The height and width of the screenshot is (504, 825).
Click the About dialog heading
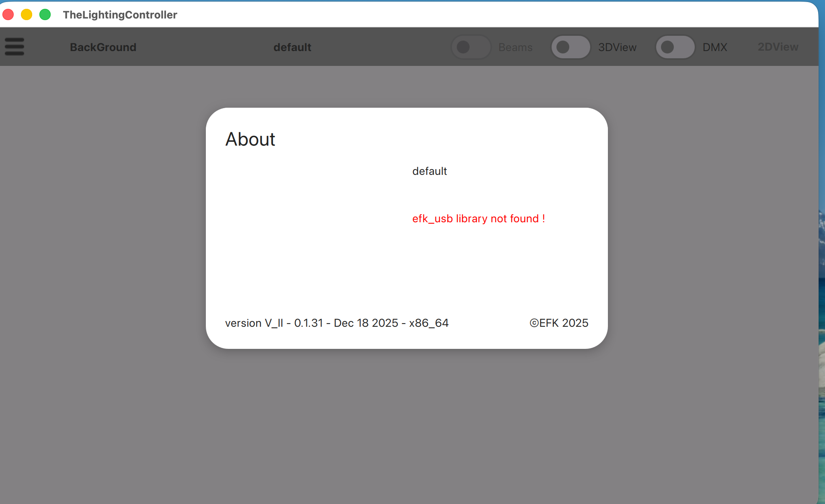pyautogui.click(x=250, y=139)
